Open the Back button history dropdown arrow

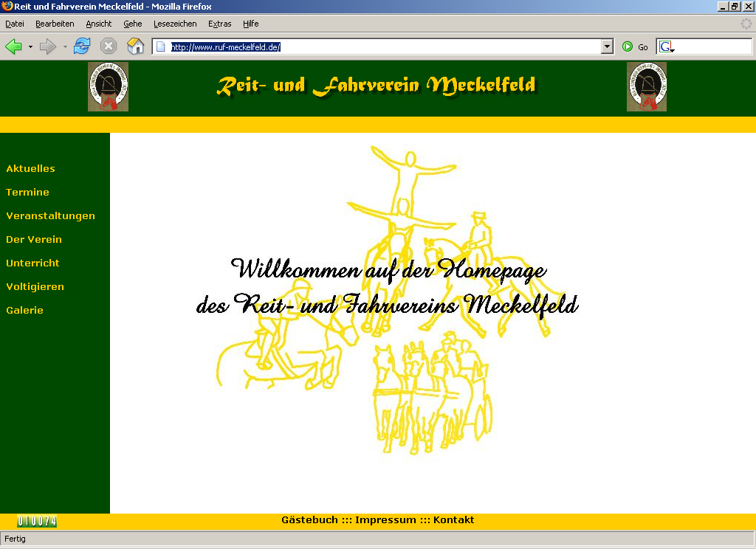pyautogui.click(x=30, y=47)
